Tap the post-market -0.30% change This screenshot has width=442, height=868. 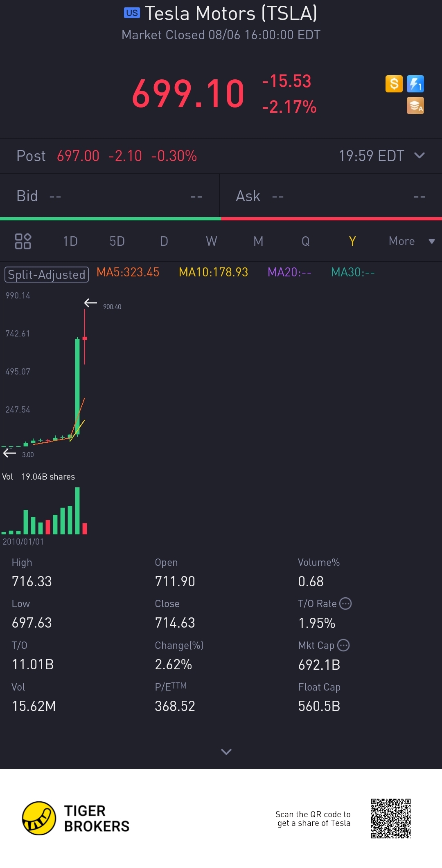[x=174, y=156]
